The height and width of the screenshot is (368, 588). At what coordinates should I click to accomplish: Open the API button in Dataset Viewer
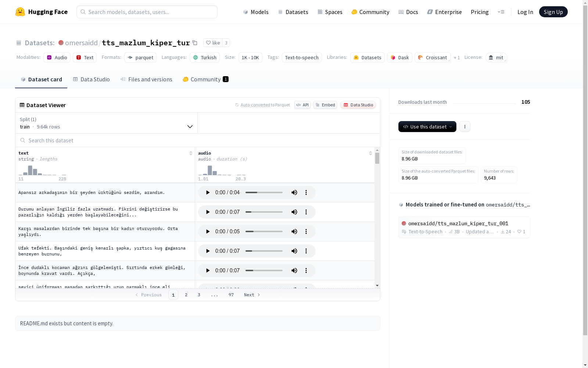click(x=302, y=105)
